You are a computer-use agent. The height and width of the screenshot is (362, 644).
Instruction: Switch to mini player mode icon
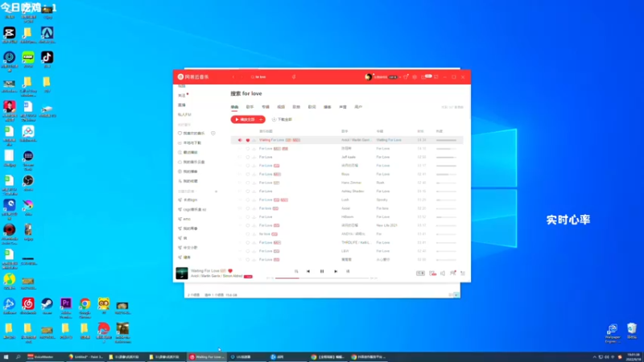(436, 76)
